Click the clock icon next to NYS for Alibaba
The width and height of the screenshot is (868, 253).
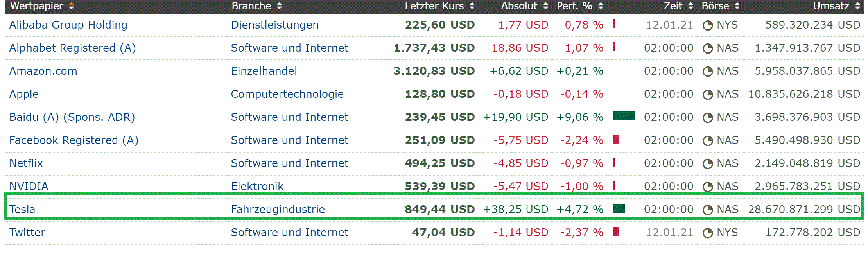click(x=708, y=24)
